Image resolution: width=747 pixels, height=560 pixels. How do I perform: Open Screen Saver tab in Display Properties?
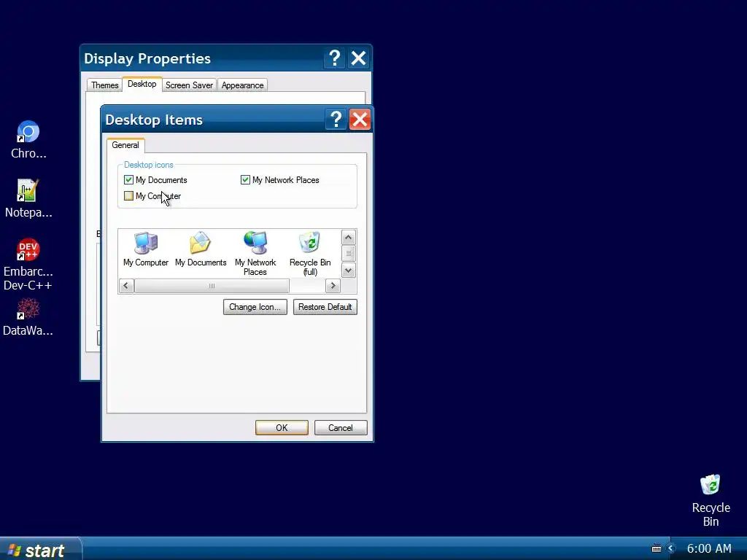click(x=189, y=85)
